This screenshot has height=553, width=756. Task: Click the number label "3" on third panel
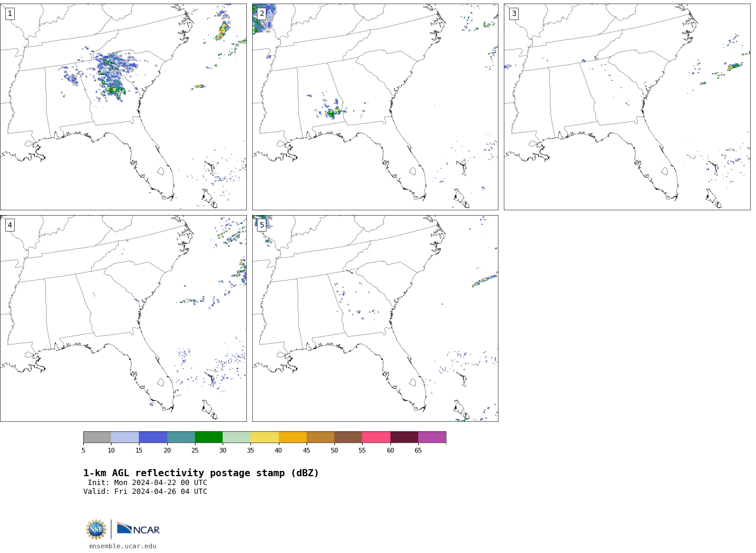513,14
